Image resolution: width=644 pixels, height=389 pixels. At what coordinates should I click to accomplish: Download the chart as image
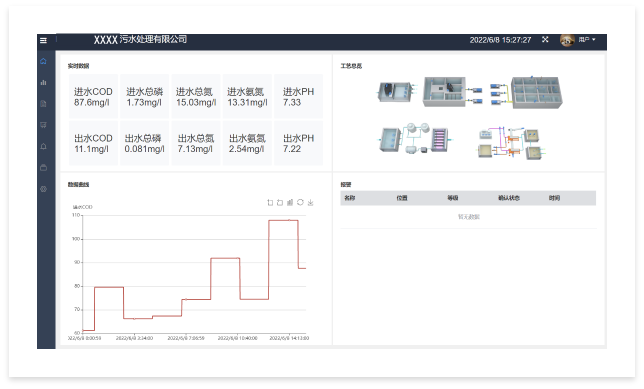tap(310, 203)
